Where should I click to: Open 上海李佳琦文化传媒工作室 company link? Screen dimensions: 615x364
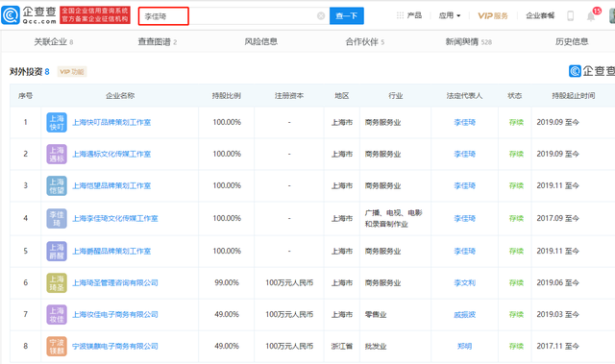click(x=115, y=218)
